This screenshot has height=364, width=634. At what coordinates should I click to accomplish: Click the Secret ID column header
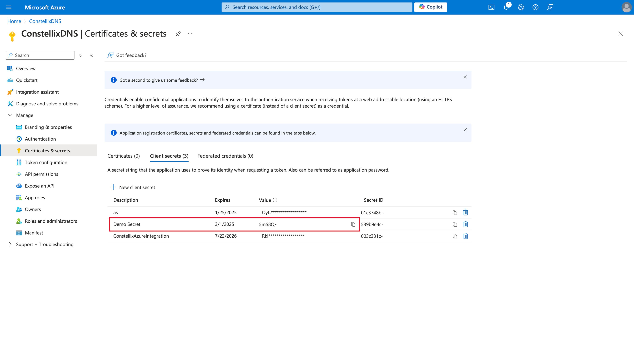(x=373, y=200)
